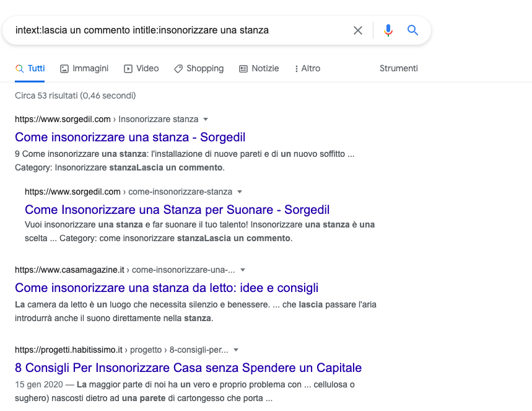Click the Notizie tab newspaper icon
Image resolution: width=532 pixels, height=411 pixels.
[x=243, y=69]
